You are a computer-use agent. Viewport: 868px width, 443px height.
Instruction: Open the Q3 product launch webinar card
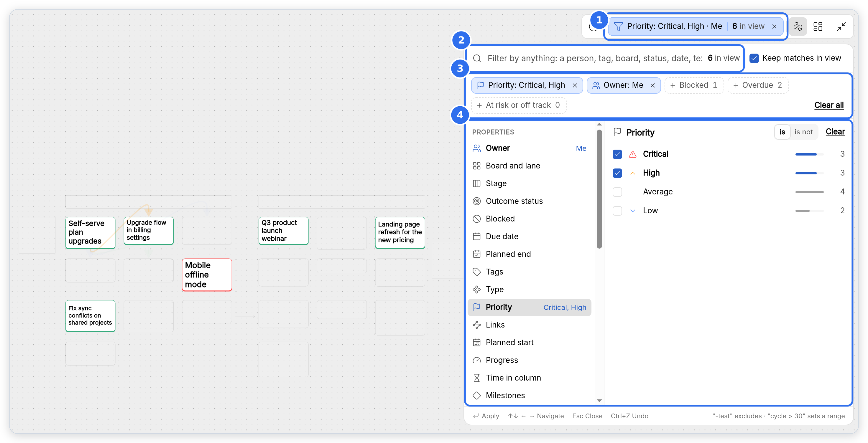(283, 231)
